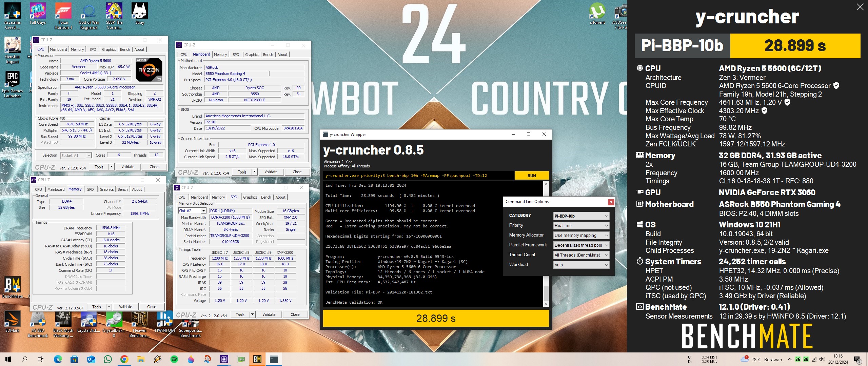Click the taskbar clock showing 18:16

838,359
